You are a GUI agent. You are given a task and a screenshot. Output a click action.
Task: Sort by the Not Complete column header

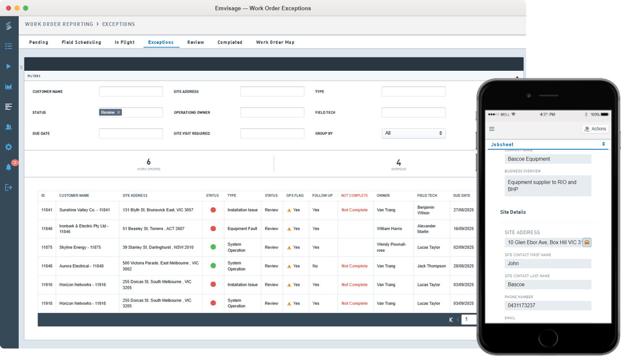click(354, 196)
